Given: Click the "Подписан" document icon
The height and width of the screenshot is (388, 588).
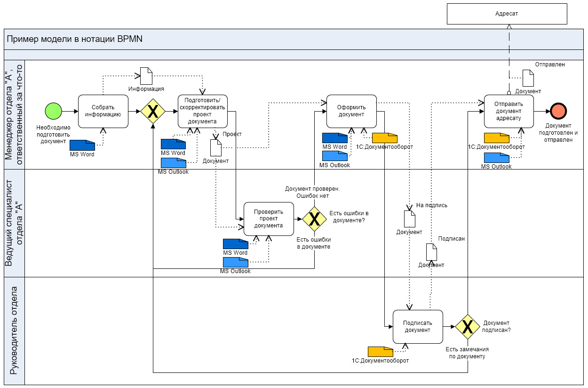Looking at the screenshot, I should coord(431,252).
